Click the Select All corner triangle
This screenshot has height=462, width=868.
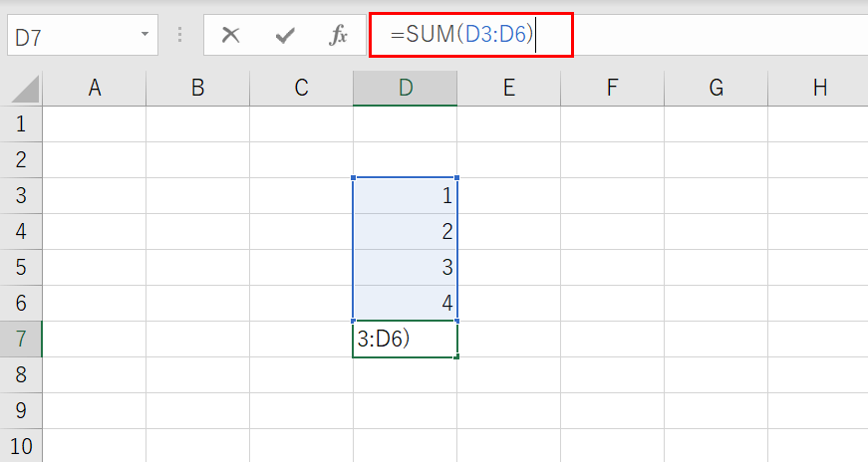(x=26, y=89)
